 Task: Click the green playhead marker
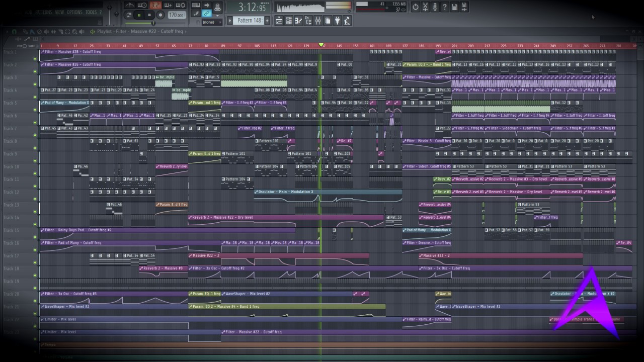(x=321, y=45)
